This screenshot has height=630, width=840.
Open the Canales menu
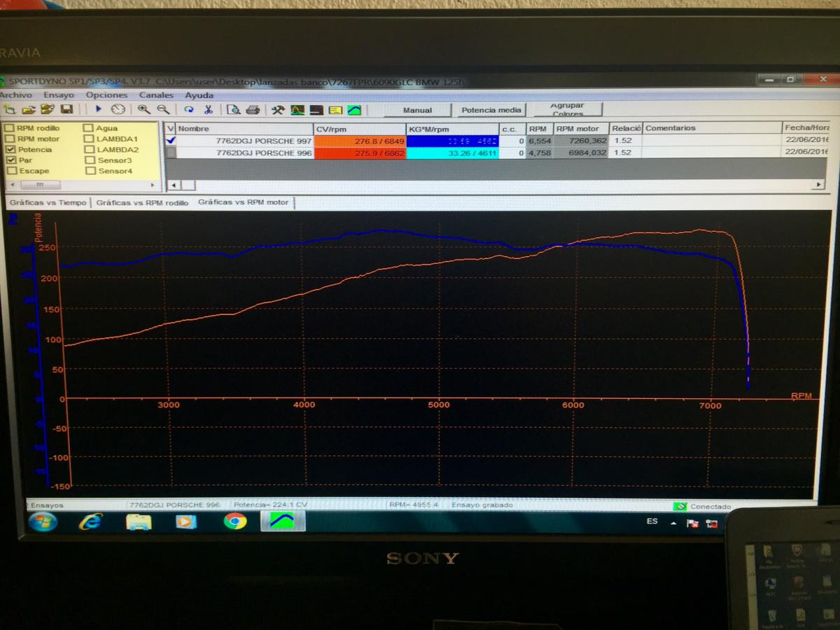coord(156,94)
